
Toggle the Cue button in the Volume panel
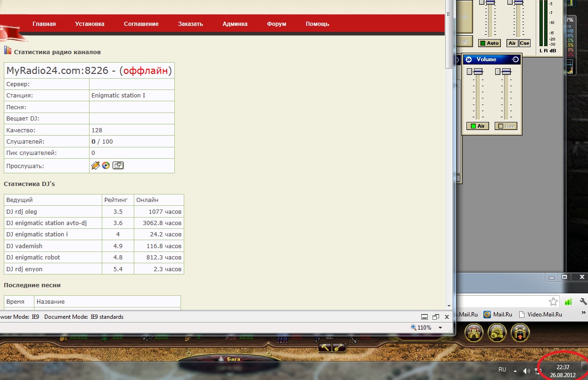point(506,126)
